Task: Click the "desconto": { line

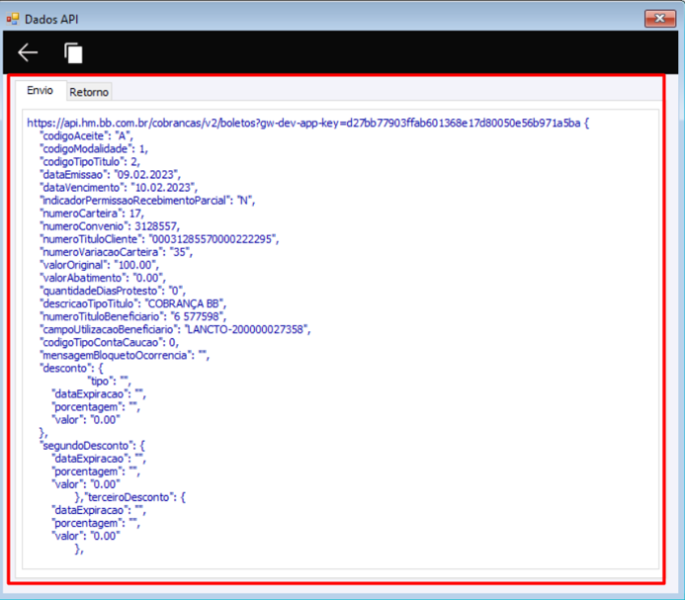Action: click(x=72, y=368)
